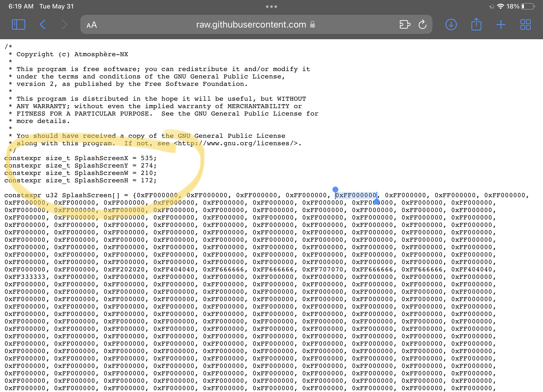The height and width of the screenshot is (392, 543).
Task: Tap the 0xFF707070 hex value
Action: pos(323,270)
